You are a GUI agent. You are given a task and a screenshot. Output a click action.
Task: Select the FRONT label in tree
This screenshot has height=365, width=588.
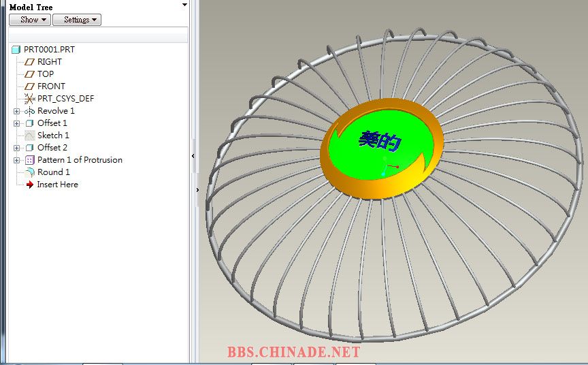click(x=51, y=86)
